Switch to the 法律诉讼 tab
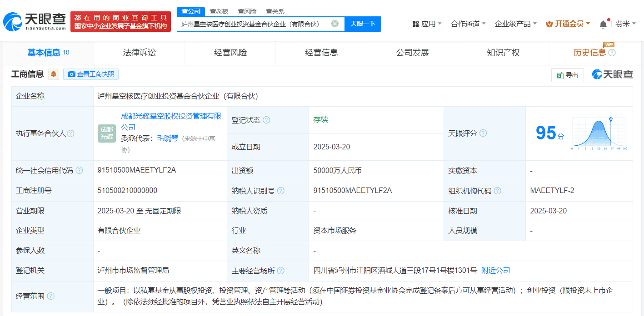 (139, 53)
